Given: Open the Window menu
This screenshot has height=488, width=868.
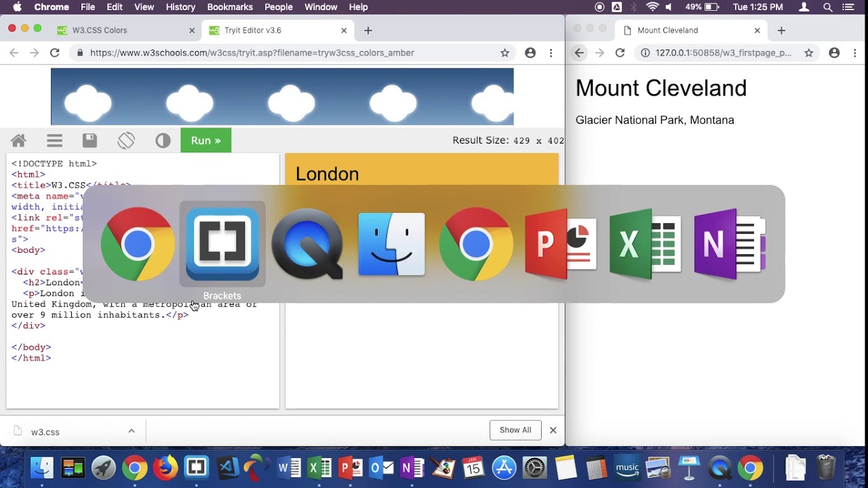Looking at the screenshot, I should click(x=321, y=7).
